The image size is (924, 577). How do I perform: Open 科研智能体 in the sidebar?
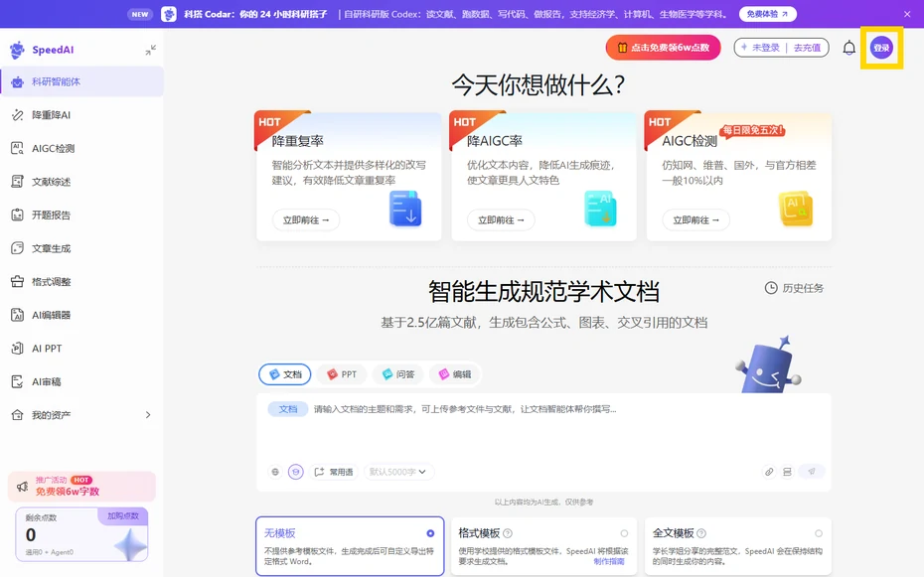[81, 81]
